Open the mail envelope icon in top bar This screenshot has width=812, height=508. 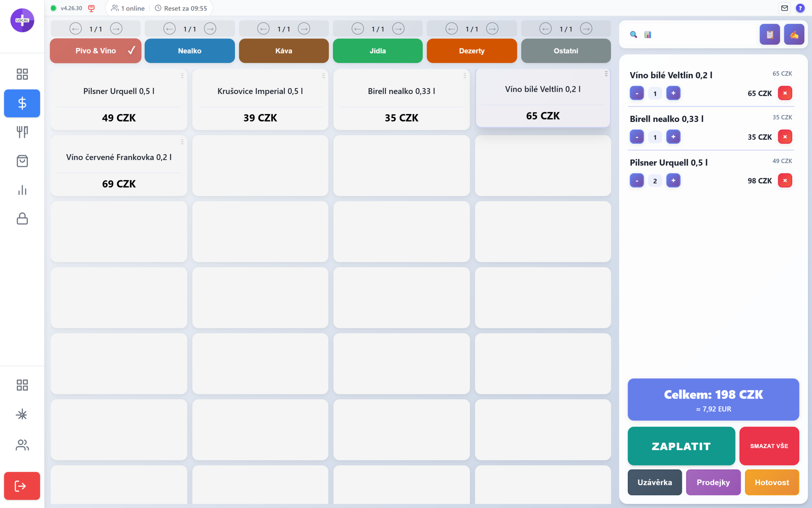click(x=784, y=8)
